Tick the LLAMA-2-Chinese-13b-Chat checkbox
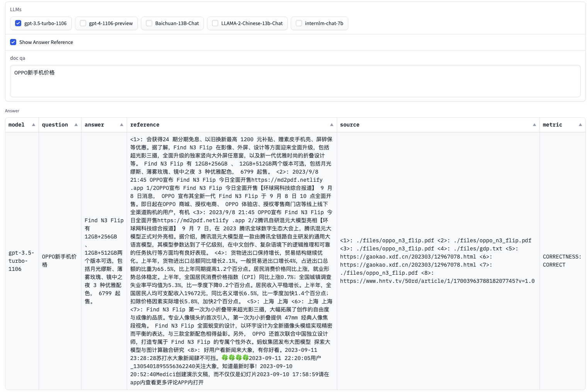Screen dimensions: 587x392 (215, 23)
